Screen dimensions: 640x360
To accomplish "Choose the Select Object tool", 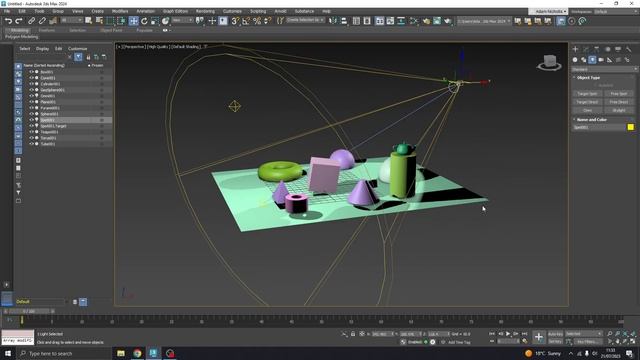I will tap(88, 21).
